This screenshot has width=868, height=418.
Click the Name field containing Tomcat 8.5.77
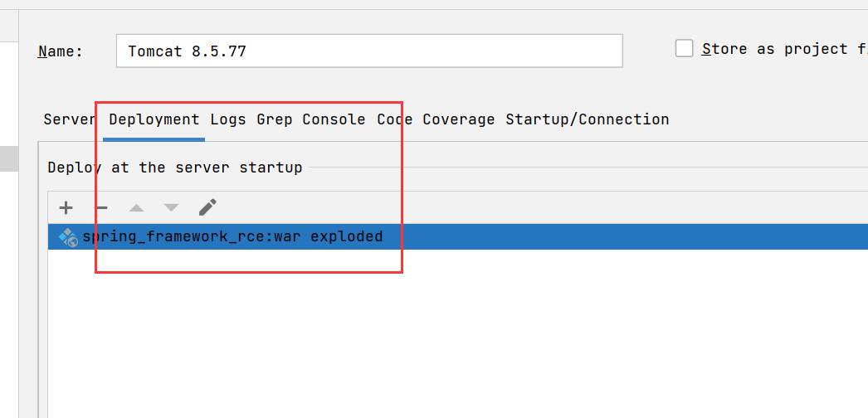tap(369, 51)
